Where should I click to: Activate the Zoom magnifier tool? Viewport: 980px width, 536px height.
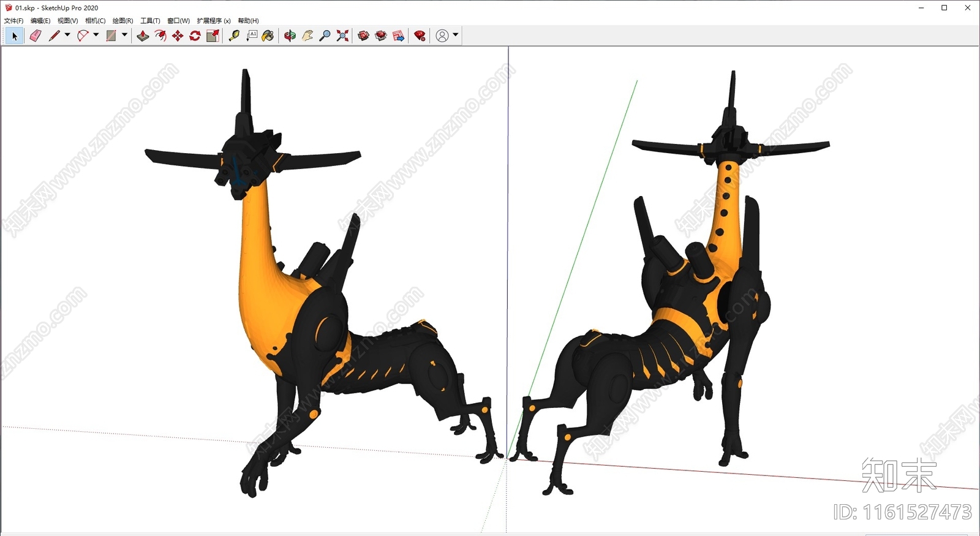click(x=325, y=36)
